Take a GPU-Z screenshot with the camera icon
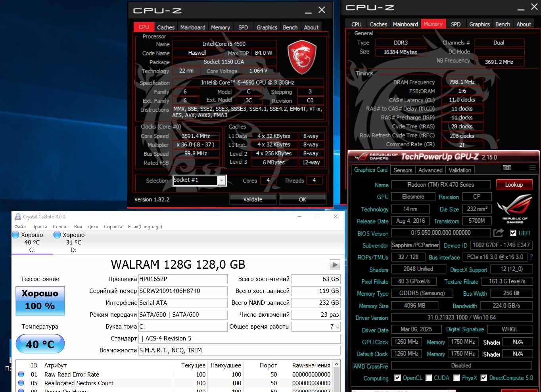Image resolution: width=541 pixels, height=392 pixels. (x=507, y=168)
